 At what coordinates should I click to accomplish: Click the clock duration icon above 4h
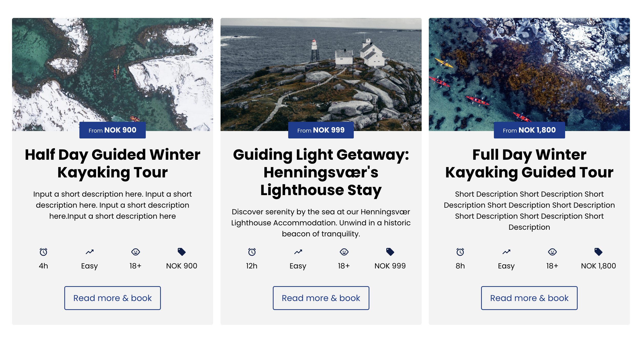point(43,252)
